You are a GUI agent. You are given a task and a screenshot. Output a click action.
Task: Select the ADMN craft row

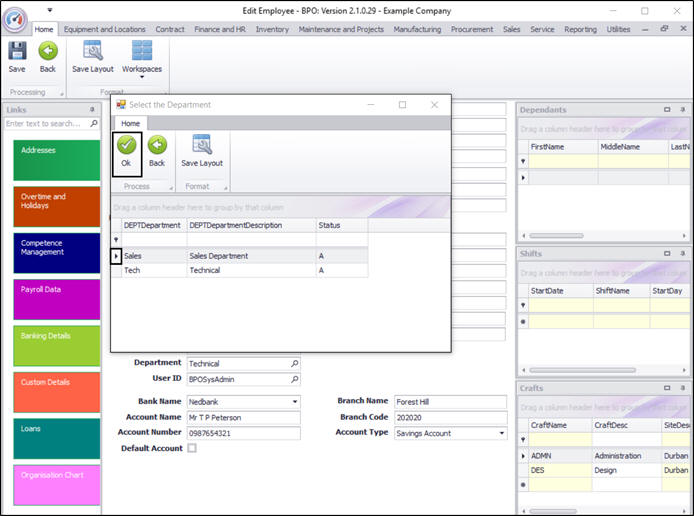[604, 456]
